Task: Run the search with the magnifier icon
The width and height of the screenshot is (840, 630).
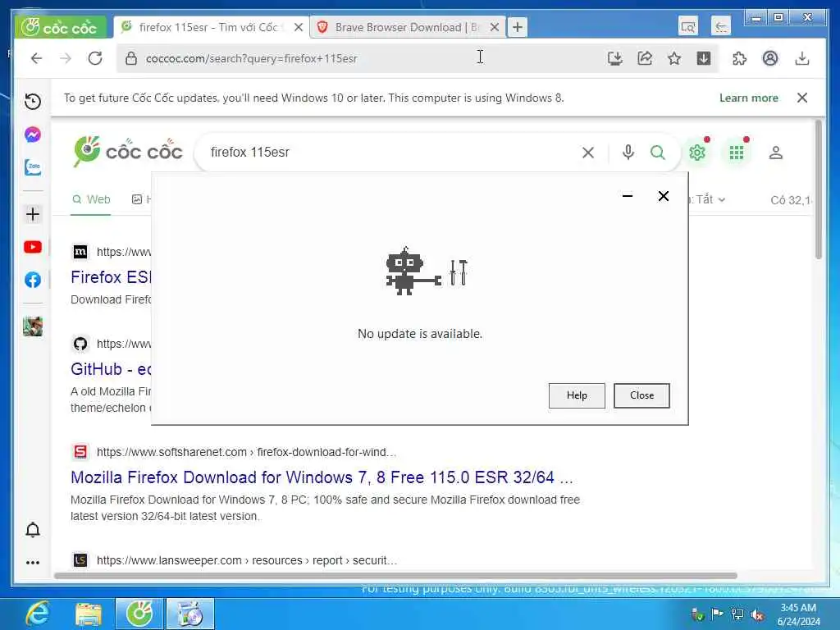Action: point(657,153)
